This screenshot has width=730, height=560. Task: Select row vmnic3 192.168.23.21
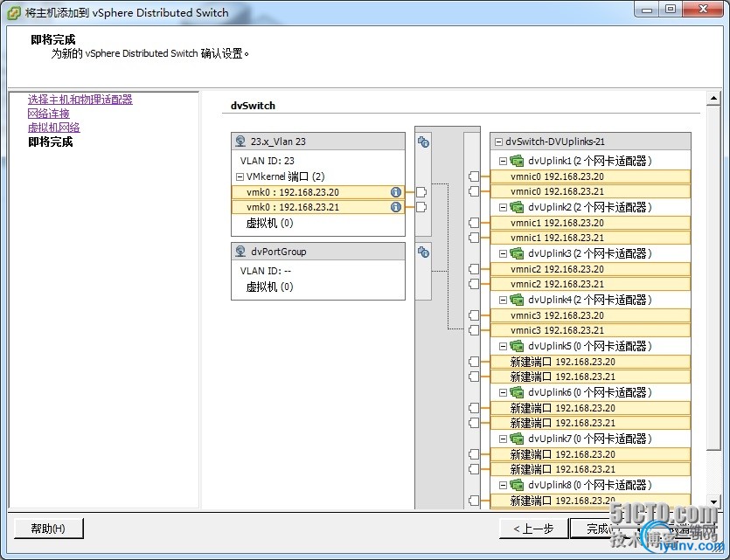coord(590,330)
